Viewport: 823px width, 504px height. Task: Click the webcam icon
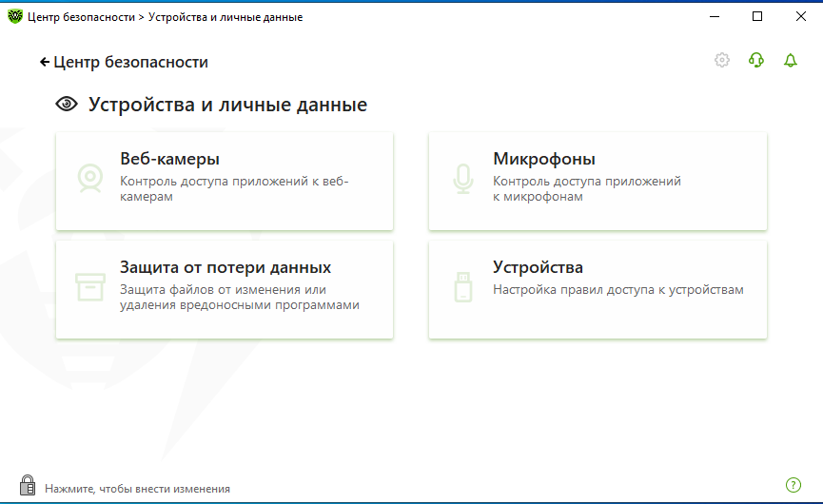coord(90,179)
